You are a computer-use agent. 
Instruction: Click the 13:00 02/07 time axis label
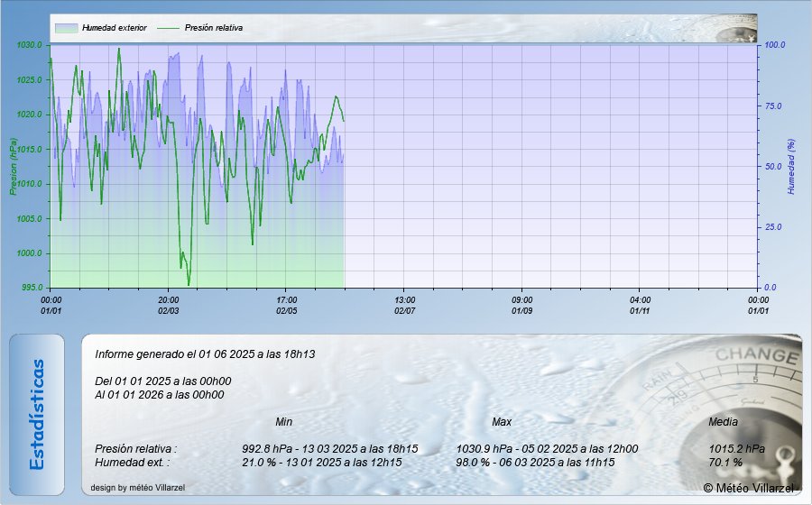[404, 306]
